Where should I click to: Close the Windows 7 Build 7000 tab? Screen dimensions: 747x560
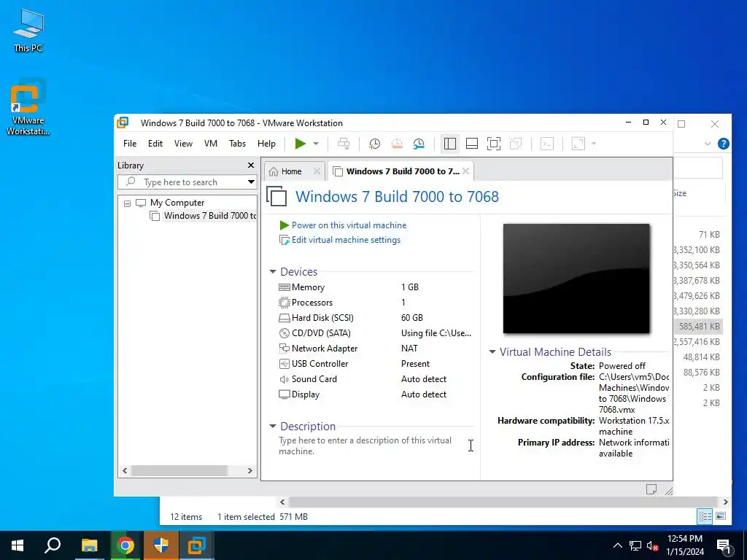click(466, 171)
